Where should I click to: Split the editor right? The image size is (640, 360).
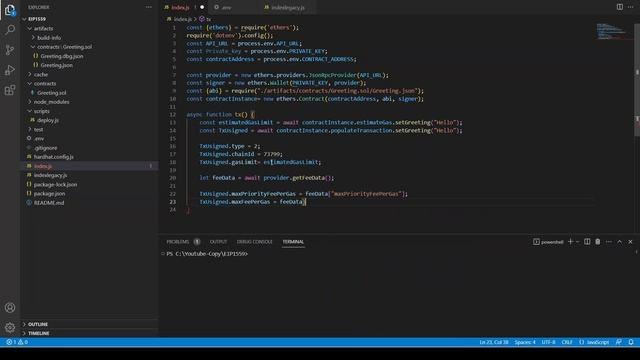(620, 7)
